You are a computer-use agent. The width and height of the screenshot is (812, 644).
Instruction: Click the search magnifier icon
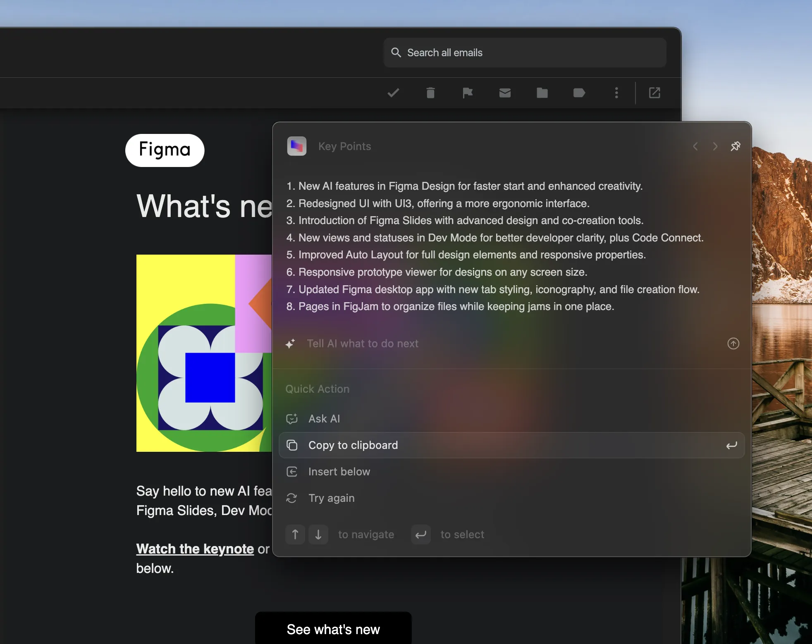pyautogui.click(x=396, y=52)
